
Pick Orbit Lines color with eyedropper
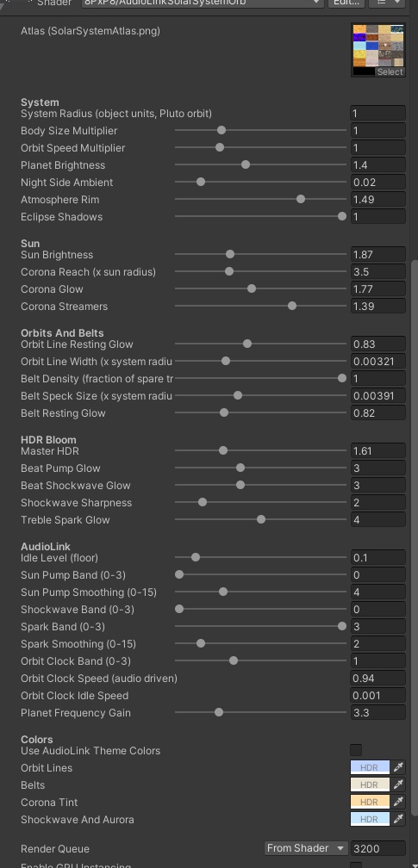click(398, 768)
